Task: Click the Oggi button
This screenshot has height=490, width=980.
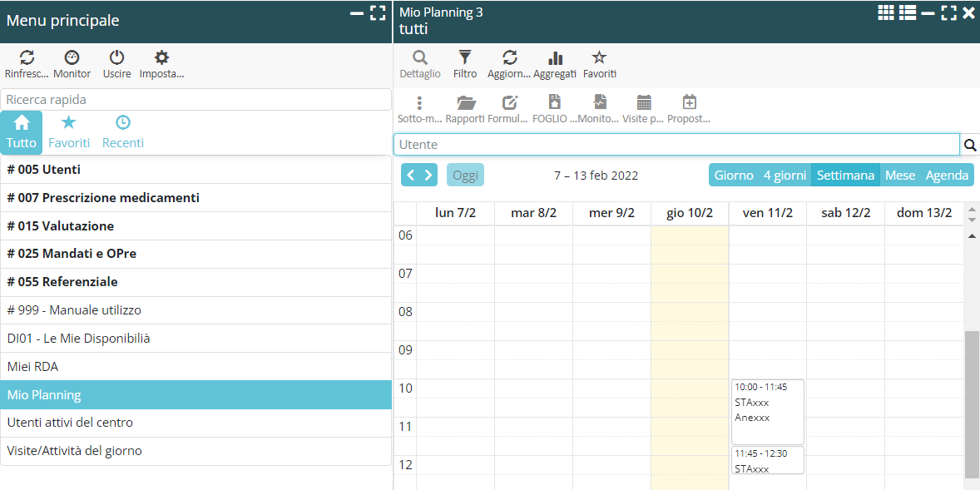Action: 465,176
